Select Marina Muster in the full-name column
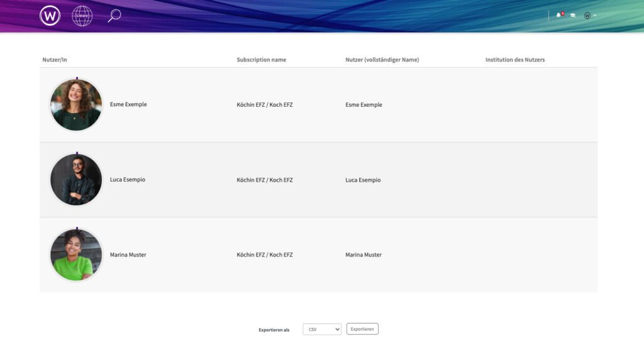The image size is (644, 345). pos(363,255)
